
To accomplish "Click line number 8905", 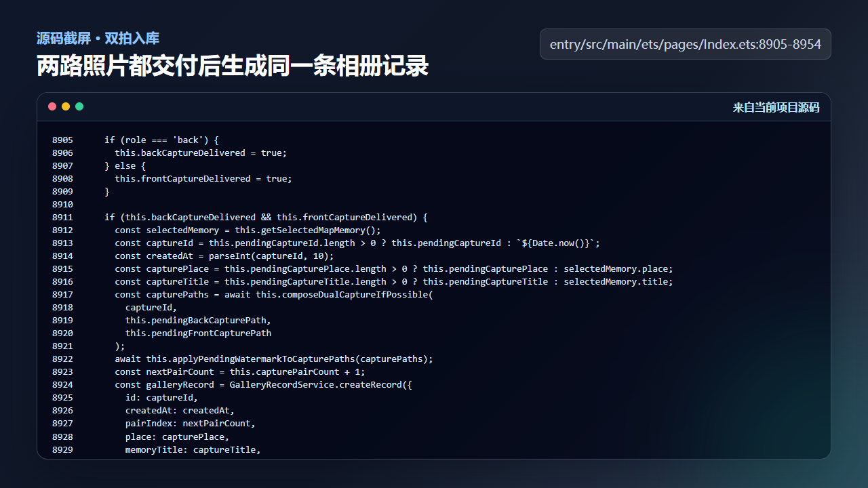I will [62, 140].
